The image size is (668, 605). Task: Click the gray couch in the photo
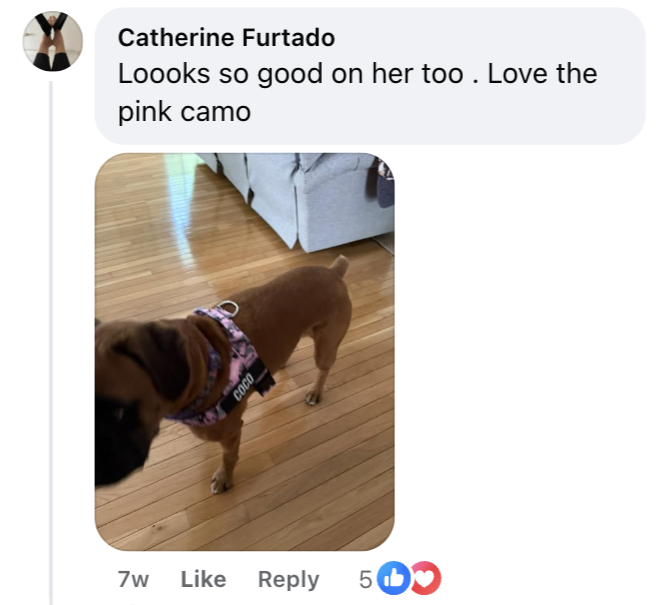[x=298, y=200]
